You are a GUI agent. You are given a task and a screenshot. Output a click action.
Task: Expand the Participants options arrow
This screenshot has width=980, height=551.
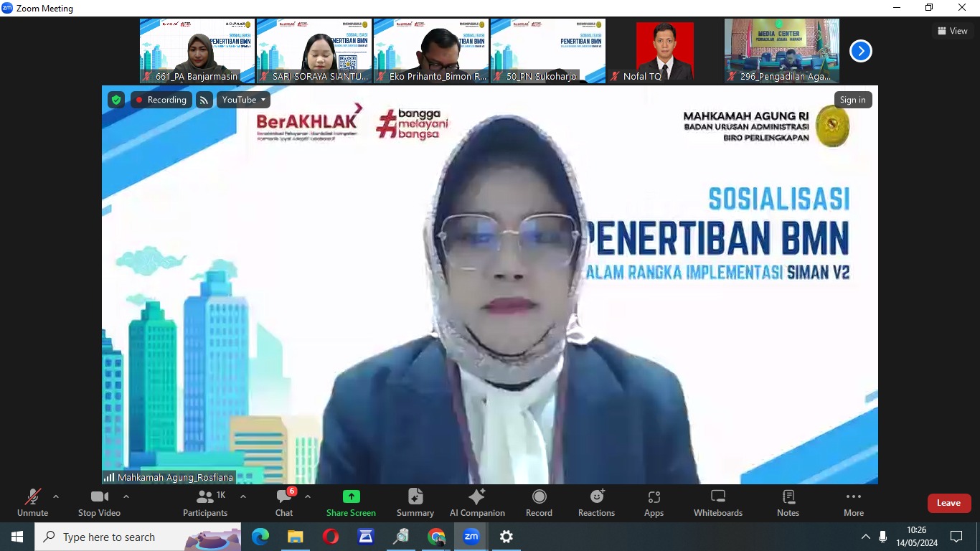[243, 496]
